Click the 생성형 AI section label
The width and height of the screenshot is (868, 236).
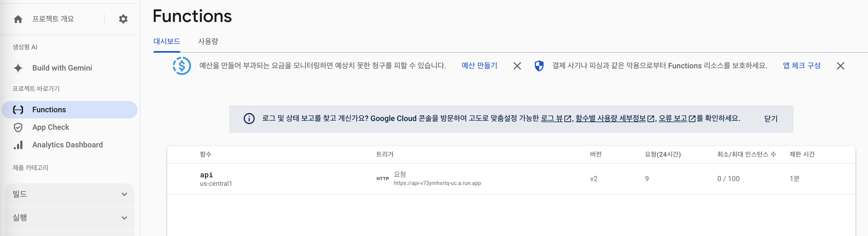25,47
